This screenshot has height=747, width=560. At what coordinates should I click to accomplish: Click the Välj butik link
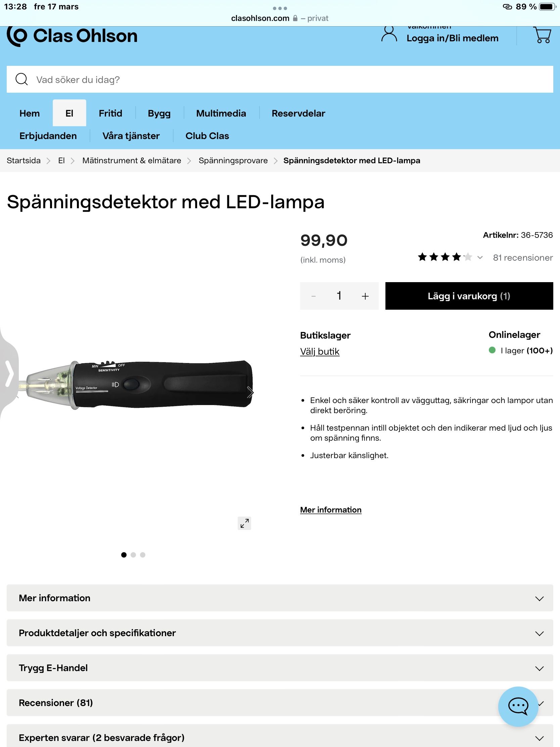(x=320, y=352)
